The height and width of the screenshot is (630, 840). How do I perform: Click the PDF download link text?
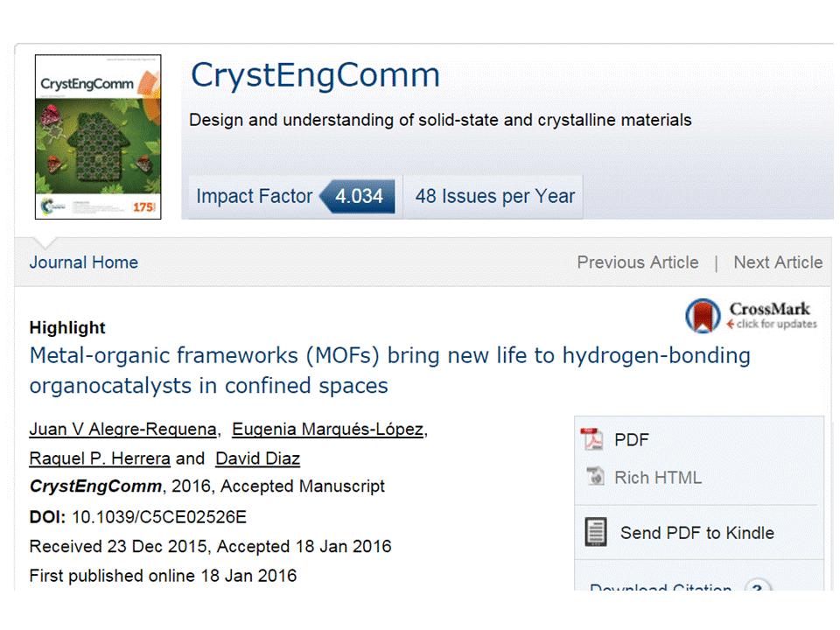pos(632,439)
